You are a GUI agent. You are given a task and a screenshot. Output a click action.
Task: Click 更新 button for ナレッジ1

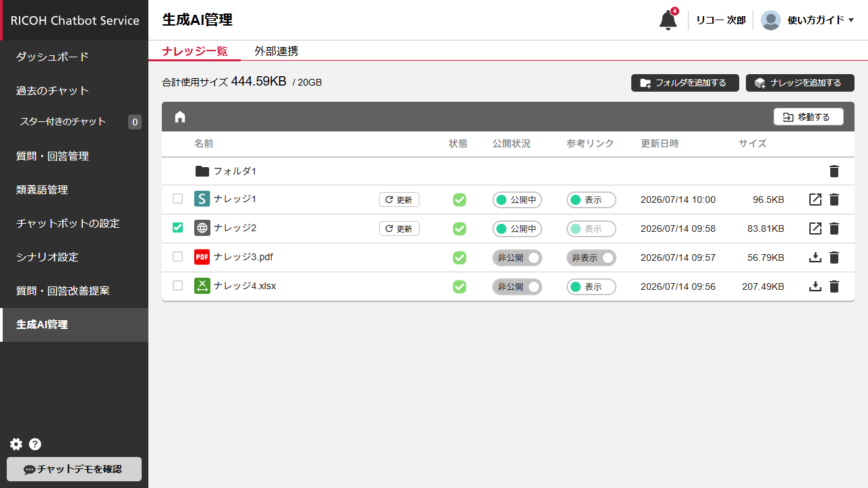click(x=399, y=200)
